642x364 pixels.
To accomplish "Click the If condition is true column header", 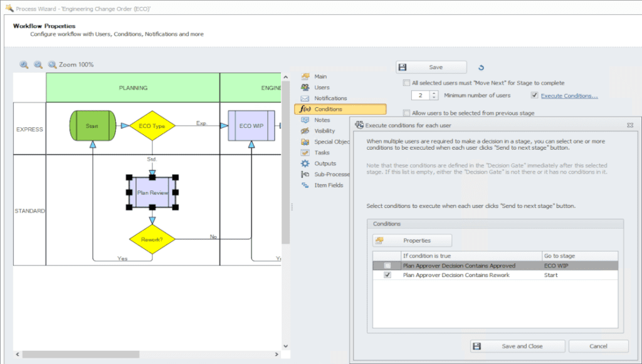I will (x=471, y=256).
